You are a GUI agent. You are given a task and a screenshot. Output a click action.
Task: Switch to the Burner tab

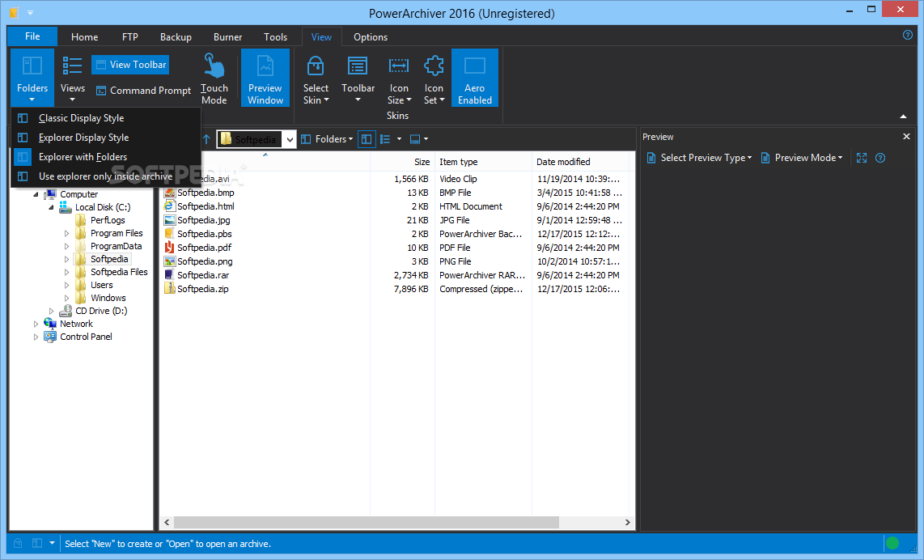(227, 36)
